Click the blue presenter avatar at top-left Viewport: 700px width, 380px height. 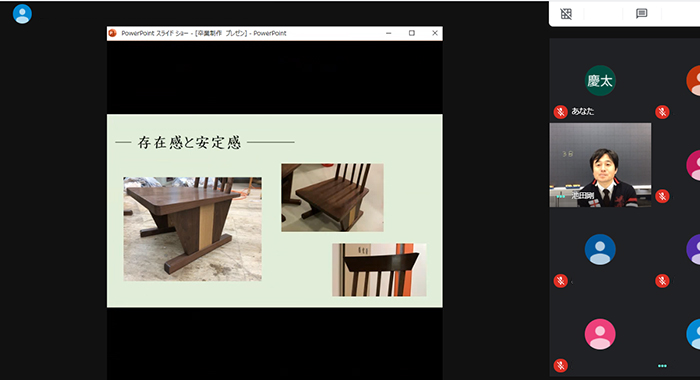[22, 14]
